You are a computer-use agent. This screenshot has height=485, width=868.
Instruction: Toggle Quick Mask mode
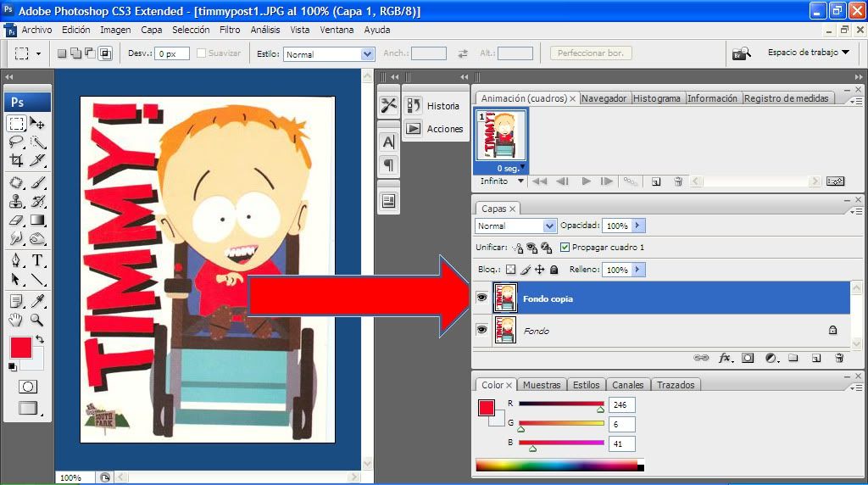tap(28, 387)
